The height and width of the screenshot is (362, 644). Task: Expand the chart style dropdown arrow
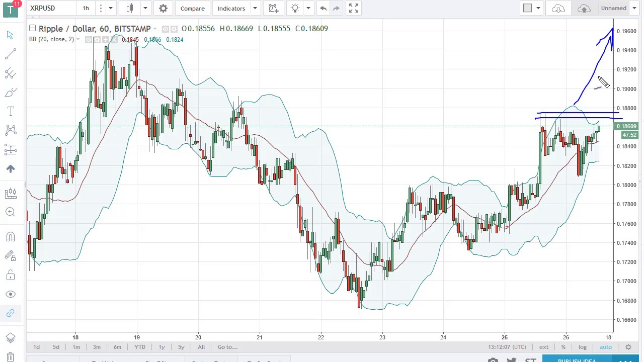click(x=145, y=8)
